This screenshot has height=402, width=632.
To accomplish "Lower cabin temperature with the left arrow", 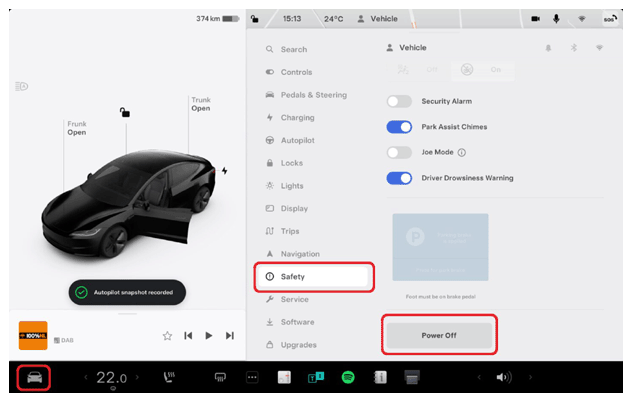I will point(85,377).
